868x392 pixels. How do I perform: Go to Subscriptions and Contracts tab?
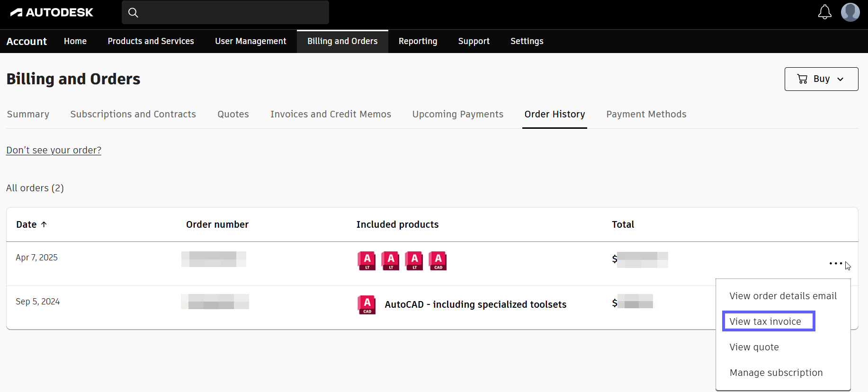133,114
